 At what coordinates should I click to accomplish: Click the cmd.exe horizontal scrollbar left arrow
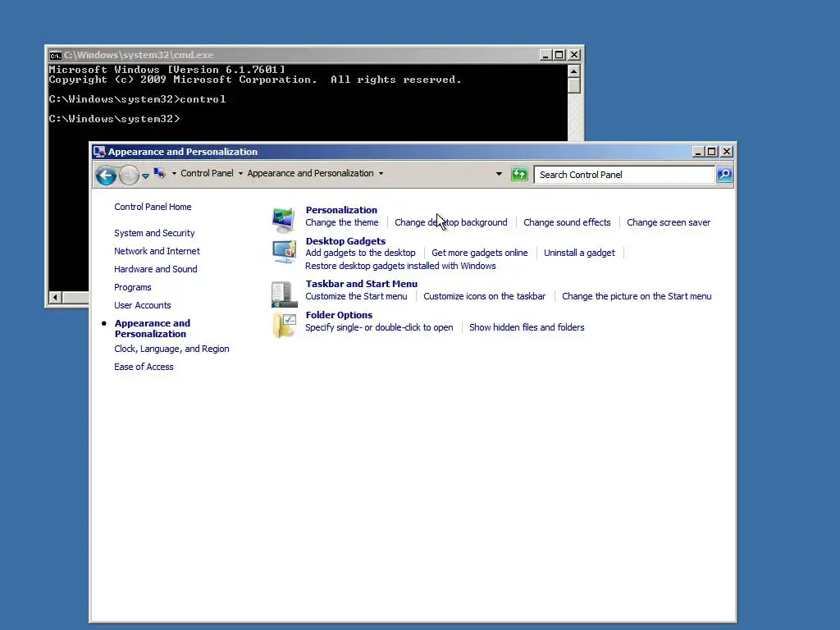pos(55,297)
